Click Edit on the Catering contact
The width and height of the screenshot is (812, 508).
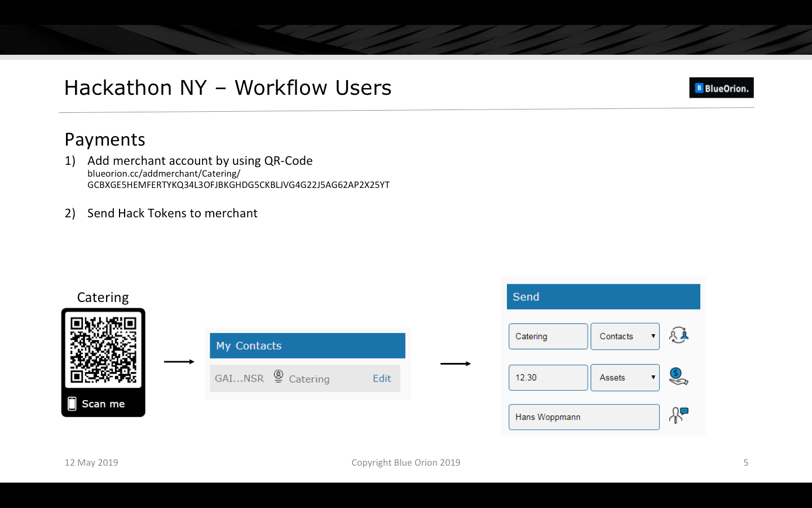[x=382, y=379]
